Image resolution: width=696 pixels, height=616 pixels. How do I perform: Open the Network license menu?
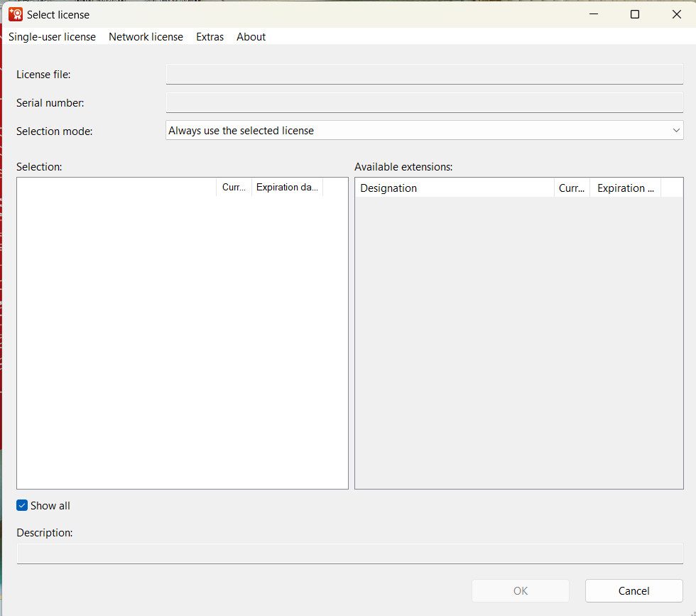coord(146,37)
